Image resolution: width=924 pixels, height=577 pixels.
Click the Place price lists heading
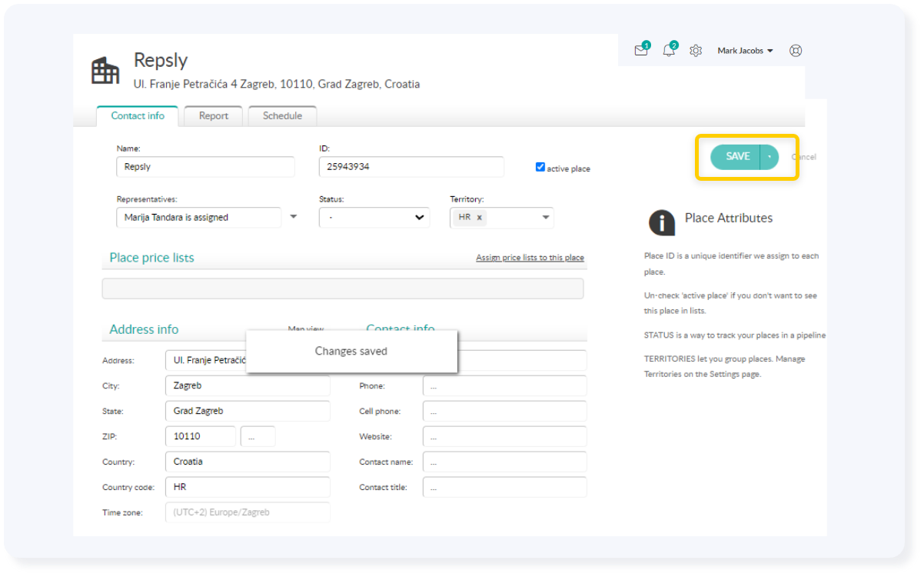151,258
